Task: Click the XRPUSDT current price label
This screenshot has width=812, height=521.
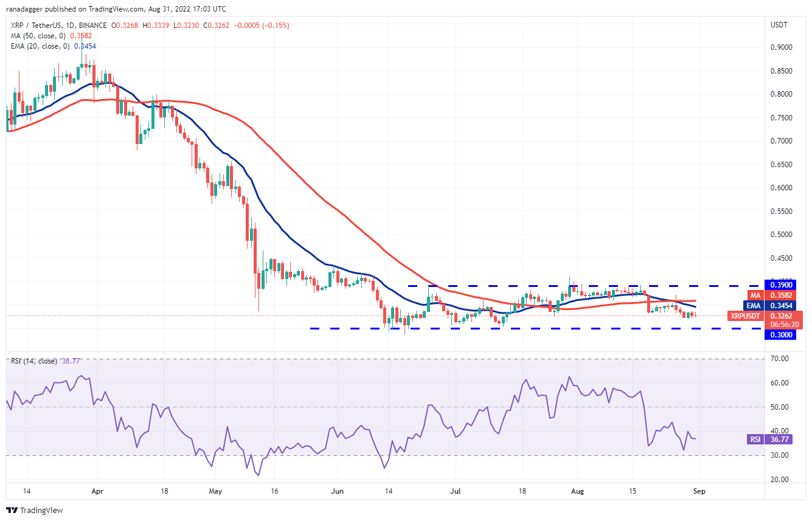Action: pyautogui.click(x=765, y=316)
